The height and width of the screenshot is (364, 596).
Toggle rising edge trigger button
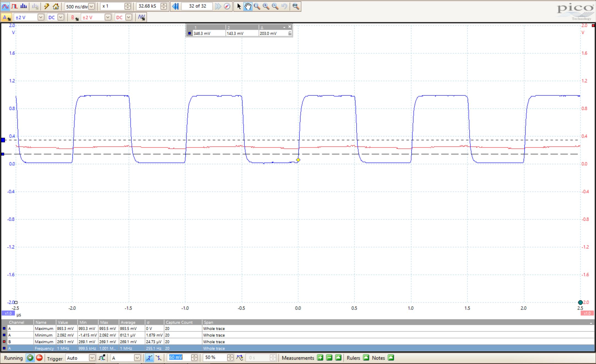(149, 358)
